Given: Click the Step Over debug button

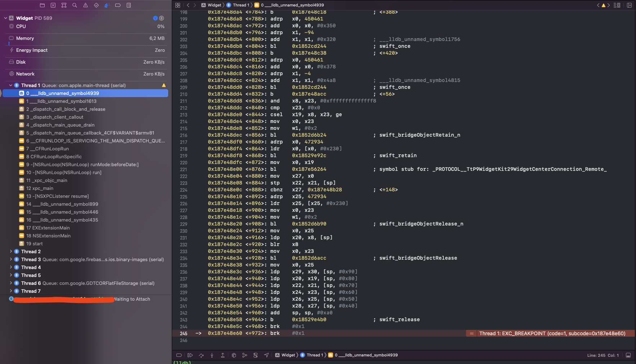Looking at the screenshot, I should (201, 355).
